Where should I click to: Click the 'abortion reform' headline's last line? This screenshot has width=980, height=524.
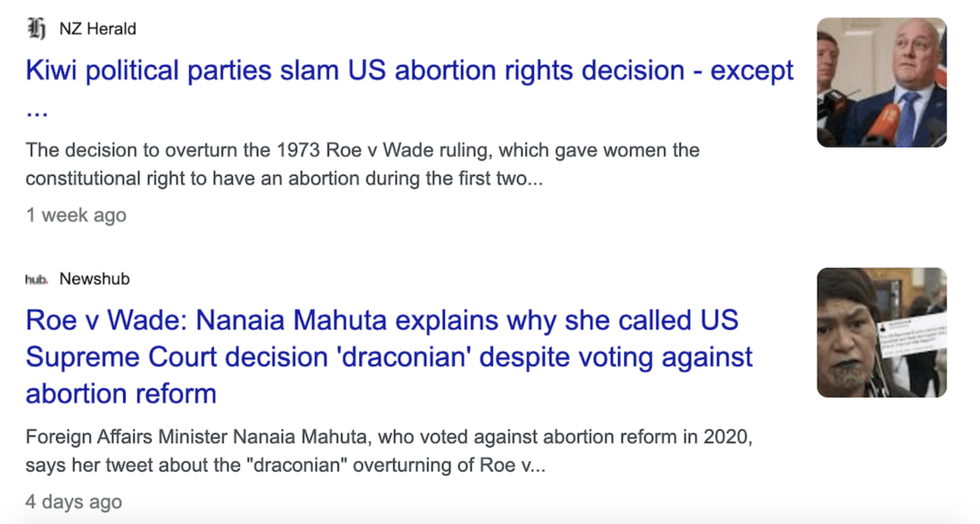121,394
